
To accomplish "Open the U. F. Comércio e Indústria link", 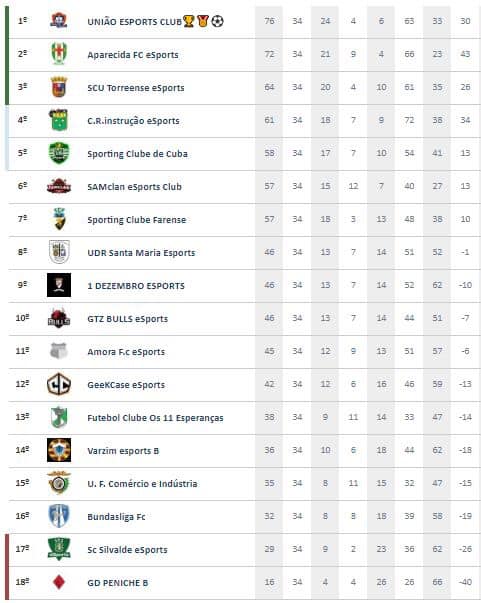I will point(142,483).
